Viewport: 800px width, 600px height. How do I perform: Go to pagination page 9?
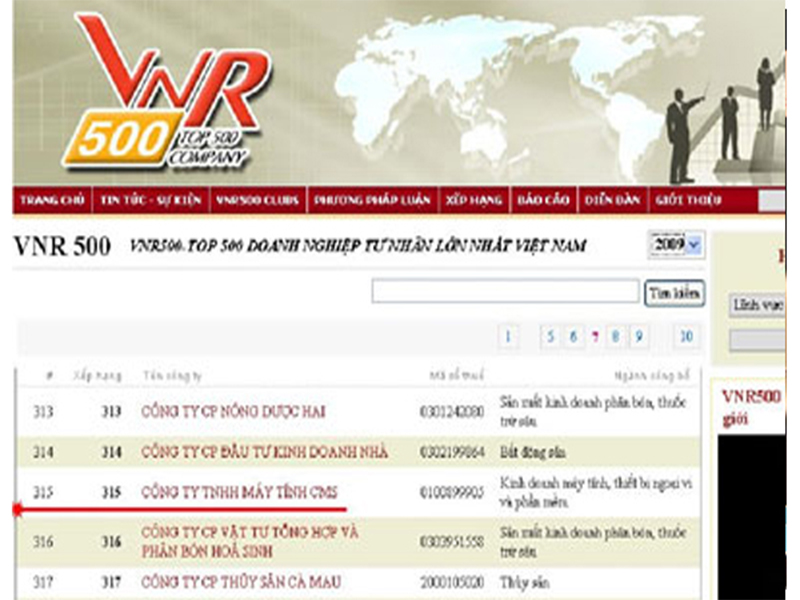[x=639, y=337]
